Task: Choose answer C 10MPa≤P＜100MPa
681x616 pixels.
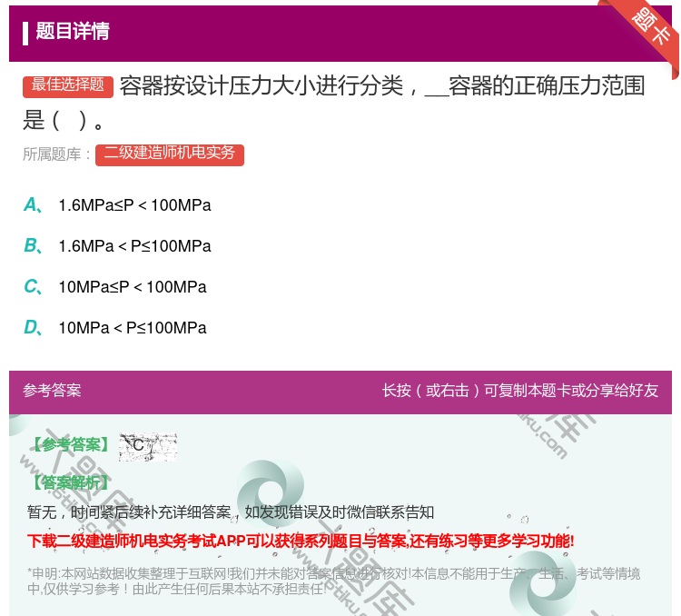Action: pos(115,287)
